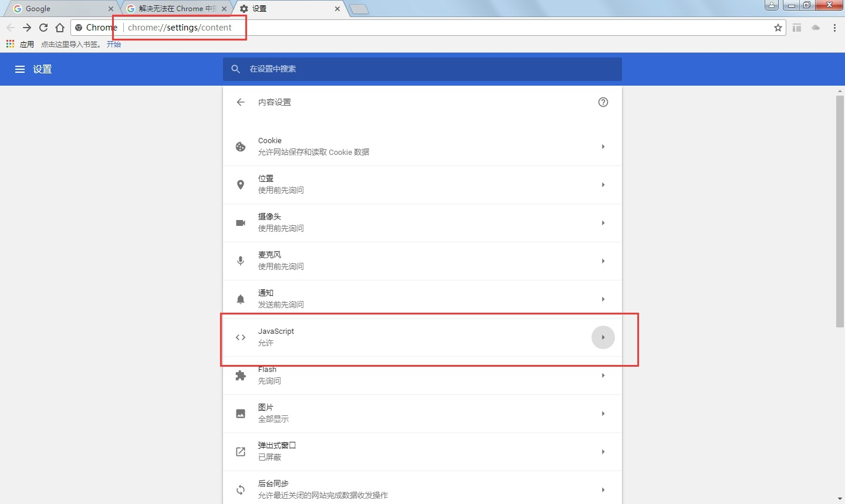Click the 麦克风 microphone icon
The image size is (845, 504).
(241, 261)
